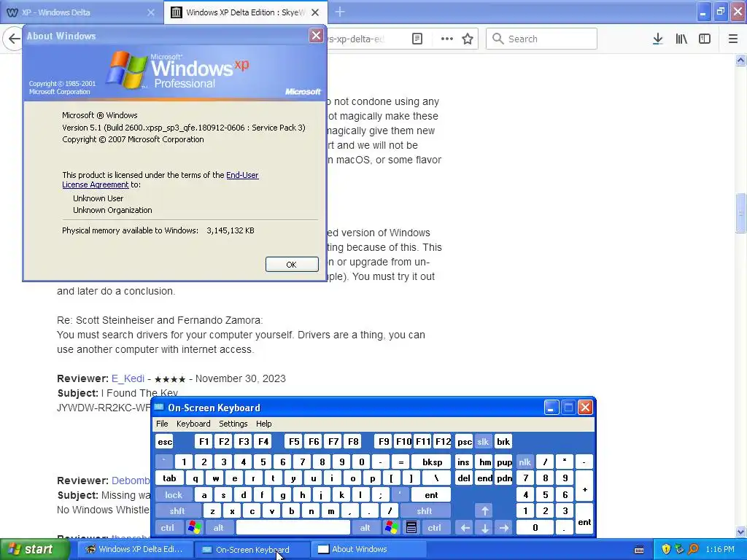Screen dimensions: 747x560
Task: Open the End-User License Agreement link
Action: pos(160,179)
